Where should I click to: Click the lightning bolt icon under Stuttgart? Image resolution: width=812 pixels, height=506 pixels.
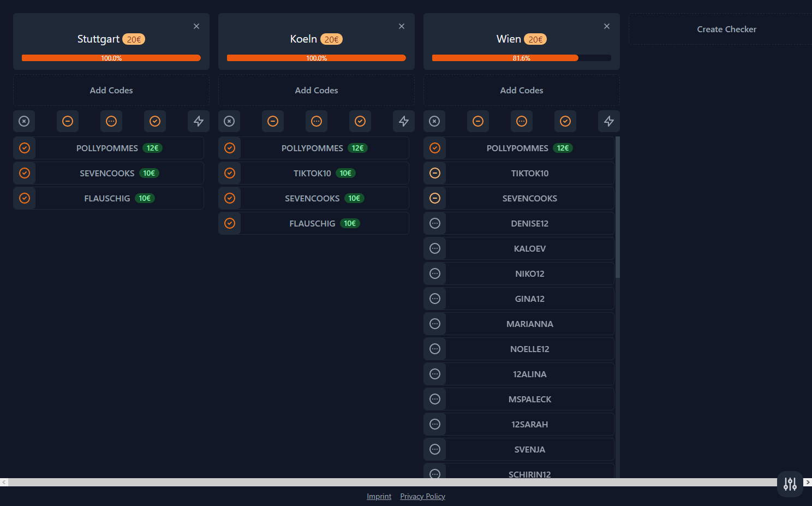199,121
